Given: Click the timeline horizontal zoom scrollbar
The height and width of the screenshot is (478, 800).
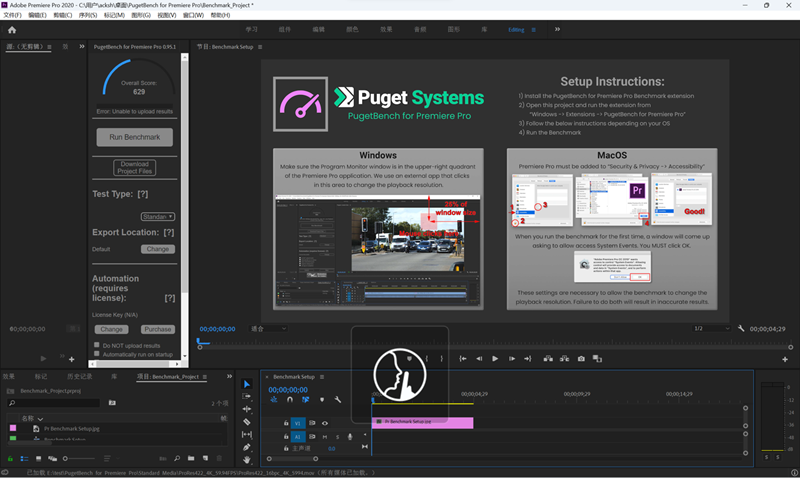Looking at the screenshot, I should coord(292,459).
